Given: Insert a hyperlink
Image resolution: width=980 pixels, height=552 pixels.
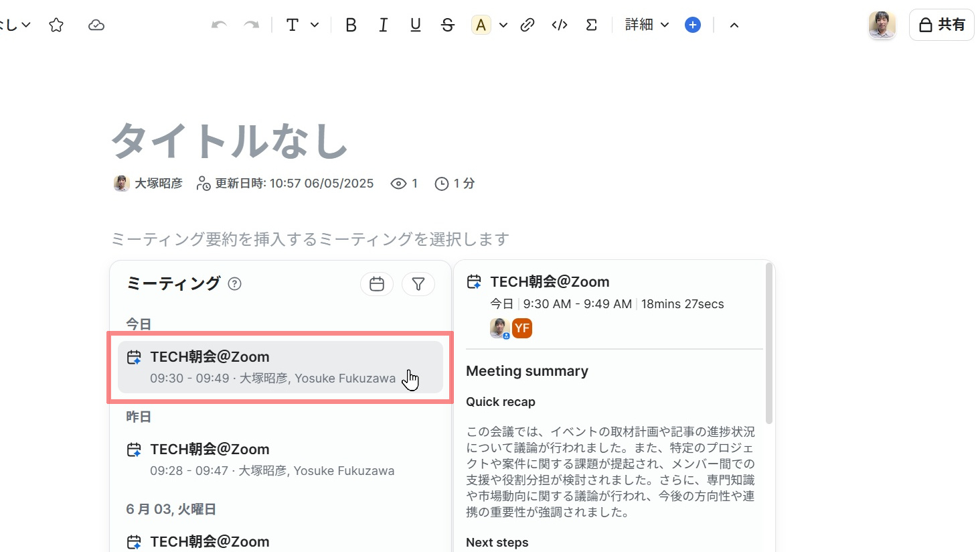Looking at the screenshot, I should (x=527, y=25).
